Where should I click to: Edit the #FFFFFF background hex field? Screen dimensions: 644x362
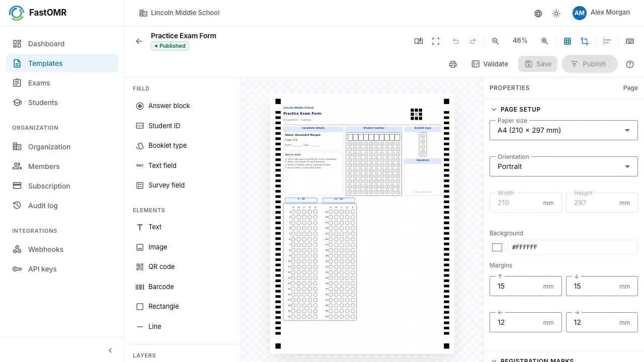tap(573, 247)
